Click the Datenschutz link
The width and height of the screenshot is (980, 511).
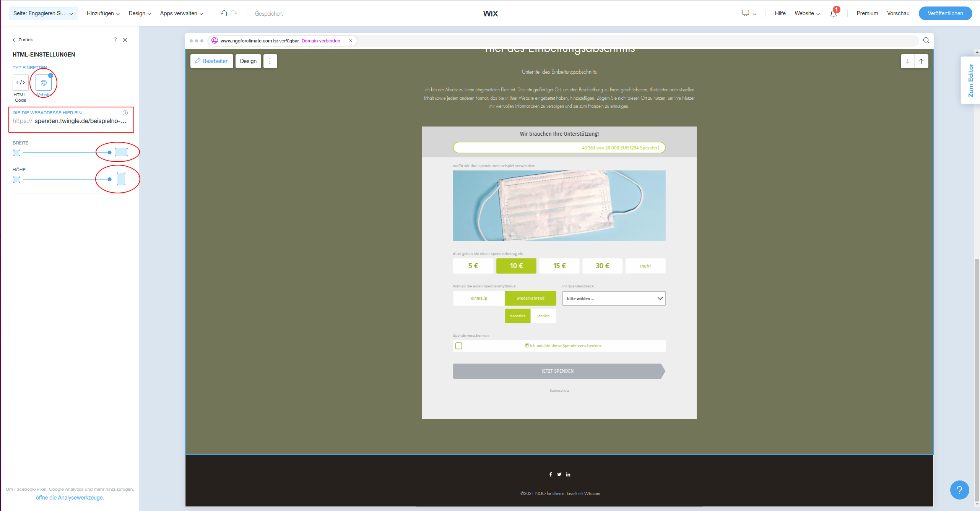559,391
